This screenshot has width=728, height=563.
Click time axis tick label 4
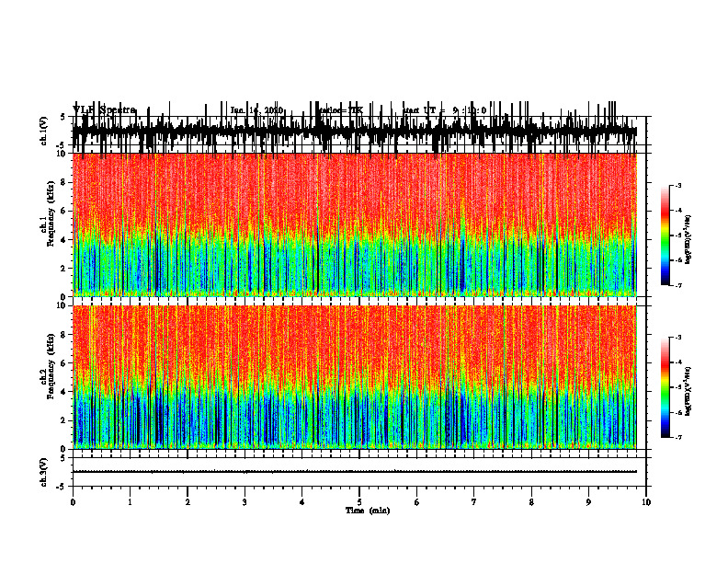click(302, 502)
